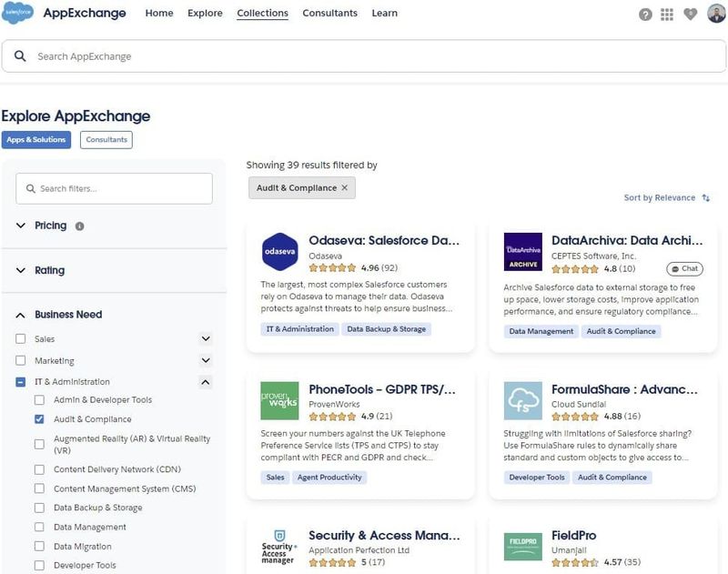Image resolution: width=728 pixels, height=574 pixels.
Task: Click Developer Tools tag on FormulaShare card
Action: [x=537, y=477]
